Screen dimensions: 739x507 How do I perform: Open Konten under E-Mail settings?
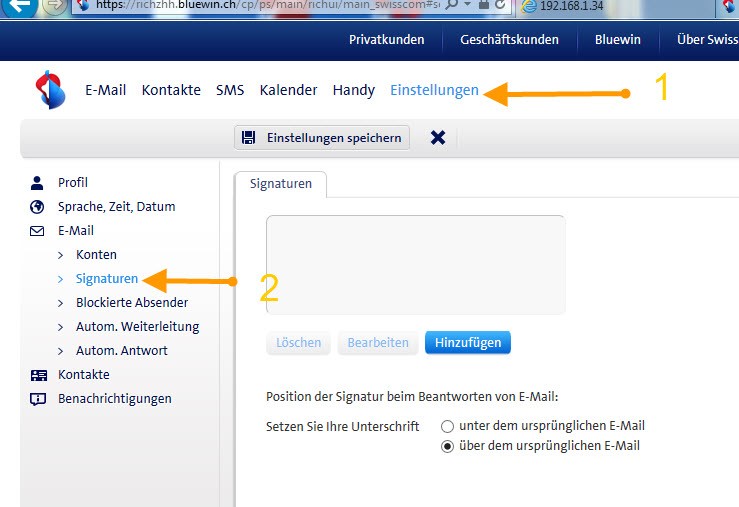(x=96, y=255)
